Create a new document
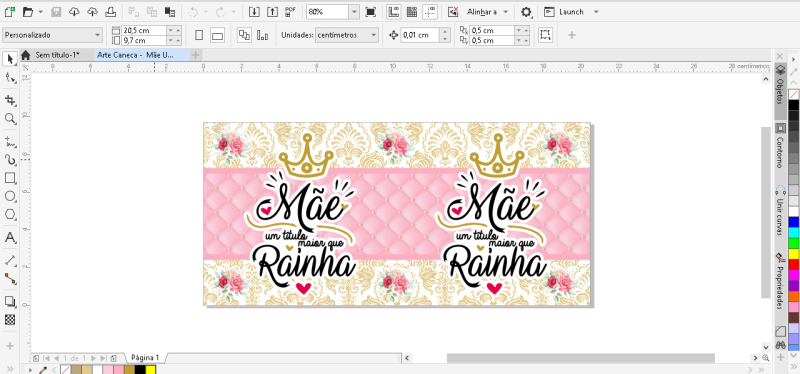The height and width of the screenshot is (374, 800). click(x=9, y=11)
